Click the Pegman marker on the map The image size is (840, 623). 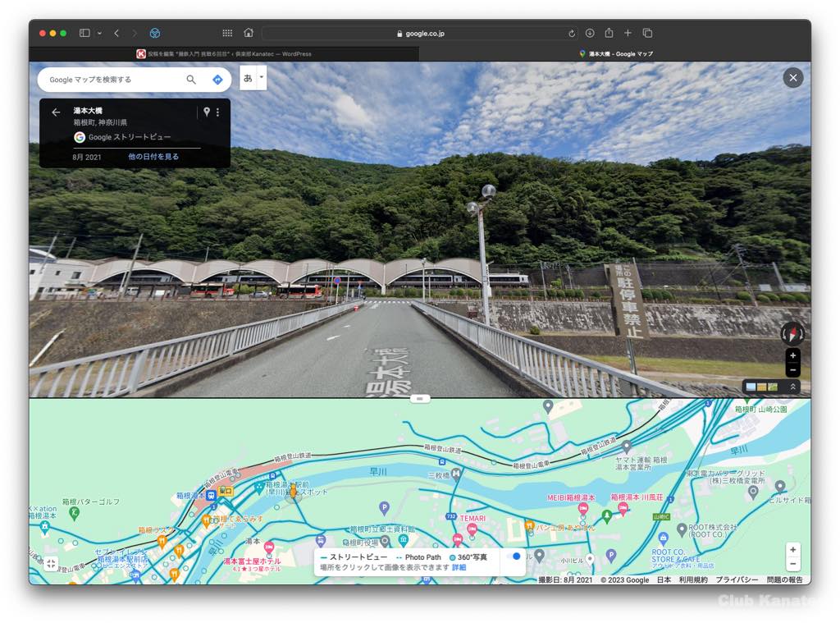(292, 491)
